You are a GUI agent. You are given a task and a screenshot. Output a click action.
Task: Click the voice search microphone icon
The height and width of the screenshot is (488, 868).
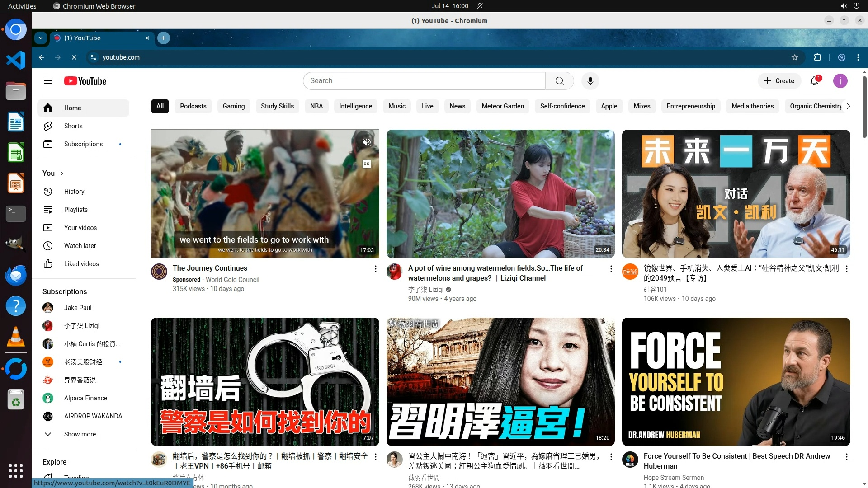coord(590,81)
